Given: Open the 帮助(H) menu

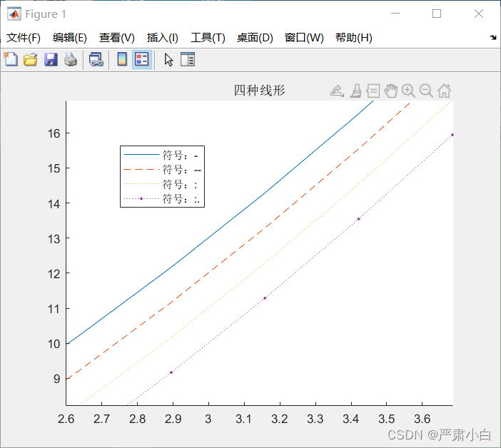Looking at the screenshot, I should point(354,38).
